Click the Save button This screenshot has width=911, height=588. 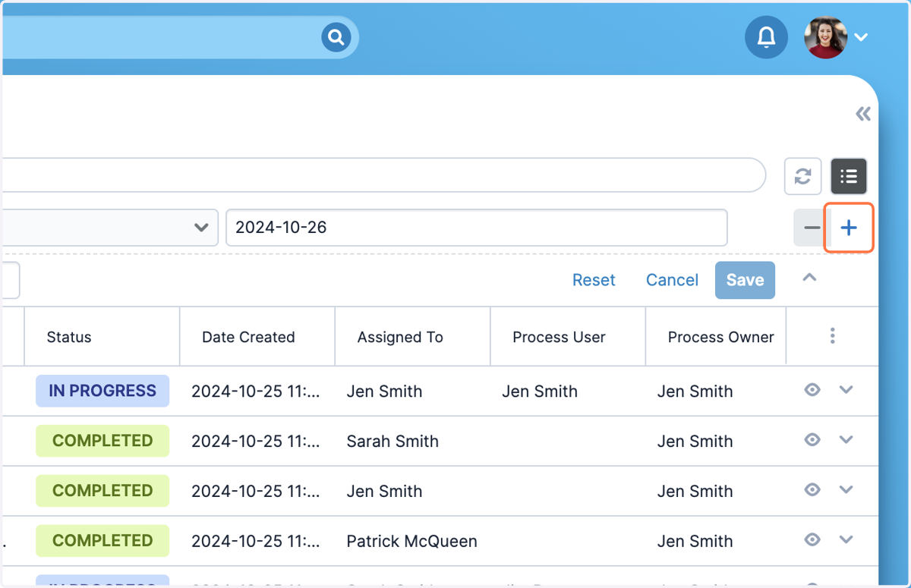pos(745,280)
